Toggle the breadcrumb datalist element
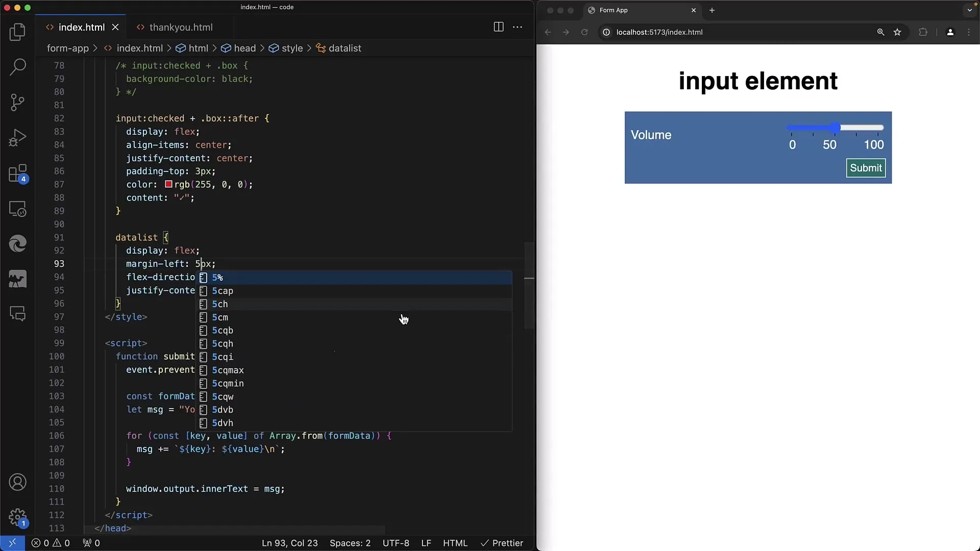This screenshot has height=551, width=980. point(345,48)
